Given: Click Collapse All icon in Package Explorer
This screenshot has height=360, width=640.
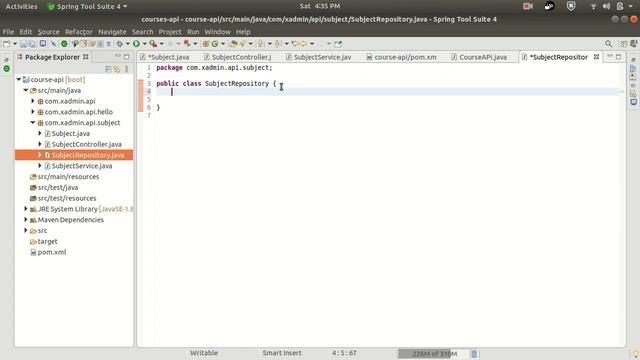Looking at the screenshot, I should (x=108, y=69).
